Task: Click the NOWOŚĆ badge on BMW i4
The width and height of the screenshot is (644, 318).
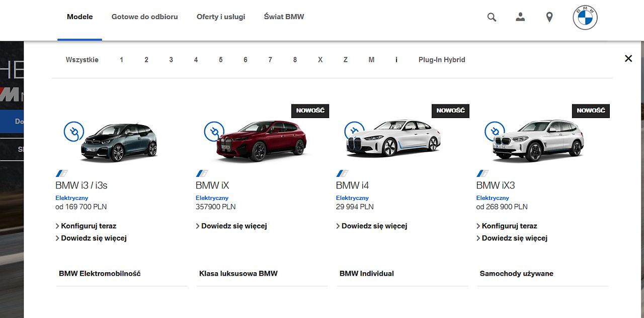Action: pos(451,111)
